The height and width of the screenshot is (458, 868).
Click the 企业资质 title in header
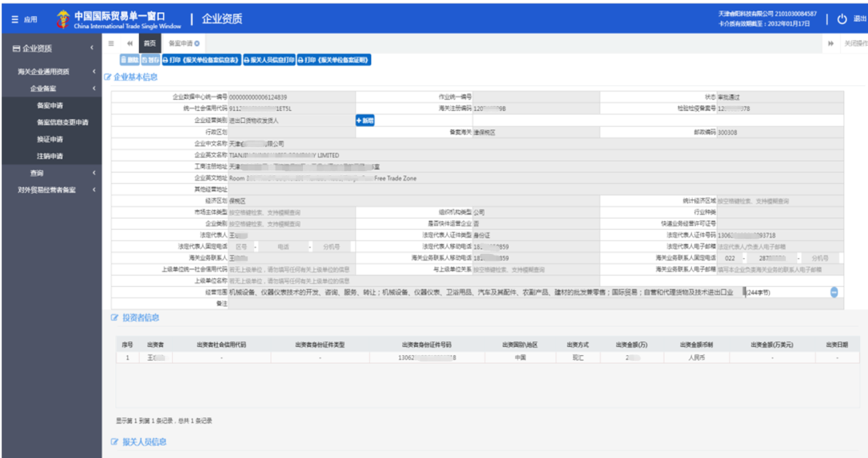click(x=222, y=18)
